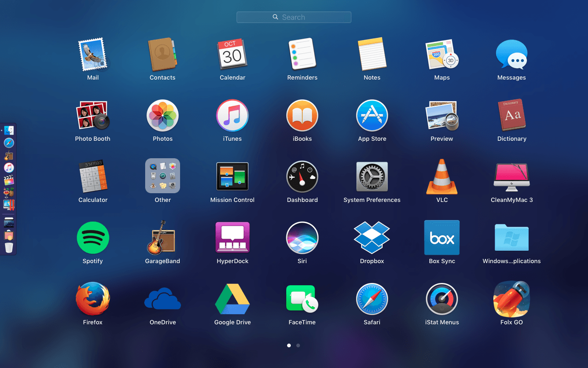The image size is (588, 368).
Task: Launch the Maps app
Action: click(442, 55)
